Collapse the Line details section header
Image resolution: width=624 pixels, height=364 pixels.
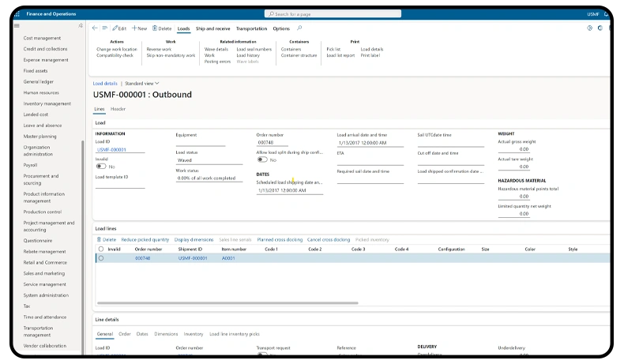click(x=107, y=320)
